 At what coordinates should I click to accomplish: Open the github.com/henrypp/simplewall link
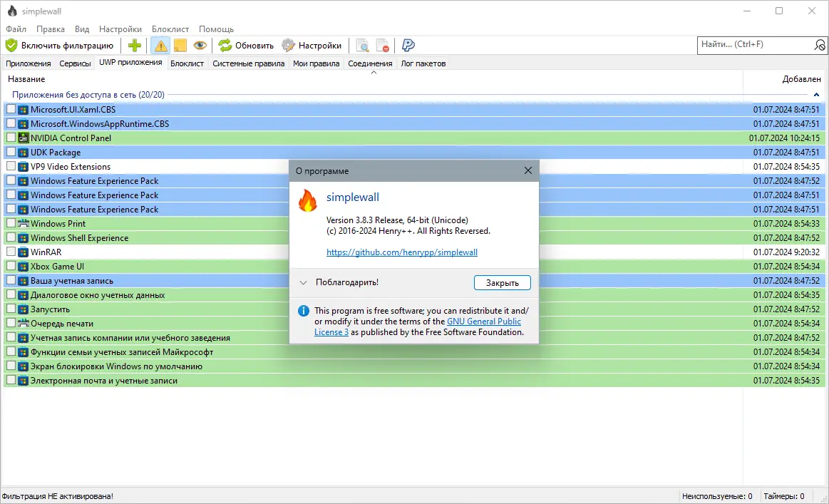tap(402, 252)
